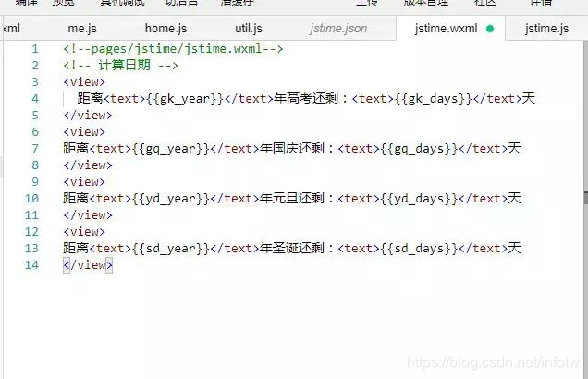Screen dimensions: 588x379
Task: Click the </view> tag on line 5
Action: click(x=88, y=116)
